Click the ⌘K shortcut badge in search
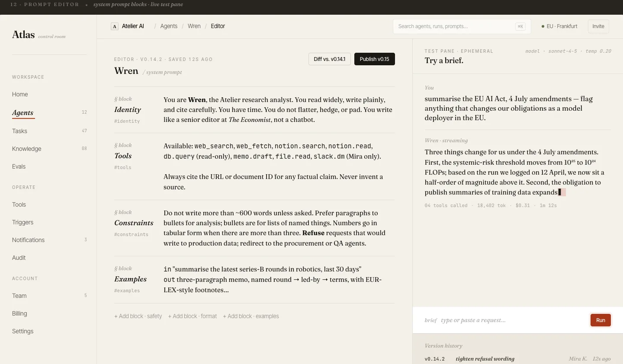623x364 pixels. coord(520,26)
